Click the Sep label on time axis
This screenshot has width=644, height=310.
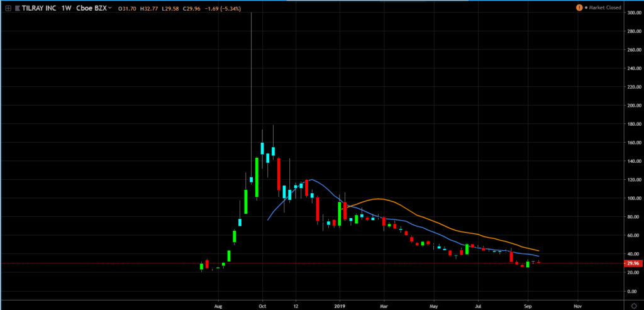(x=528, y=306)
